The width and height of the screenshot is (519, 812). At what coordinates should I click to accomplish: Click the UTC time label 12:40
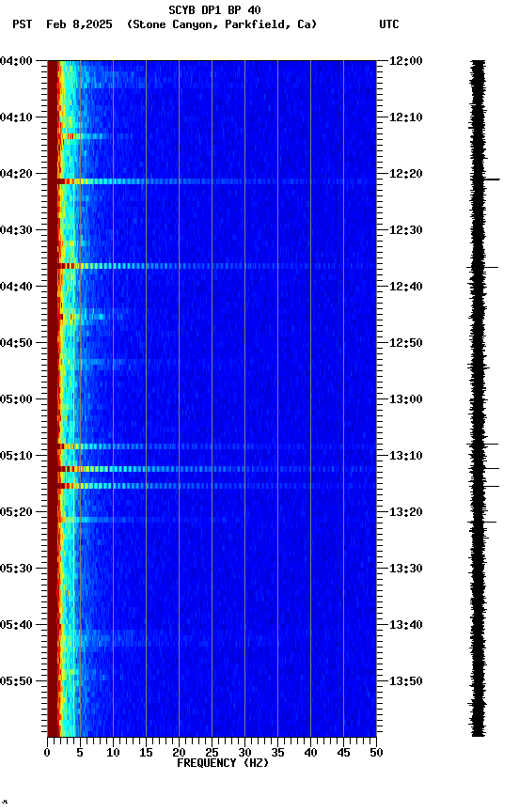tap(406, 287)
